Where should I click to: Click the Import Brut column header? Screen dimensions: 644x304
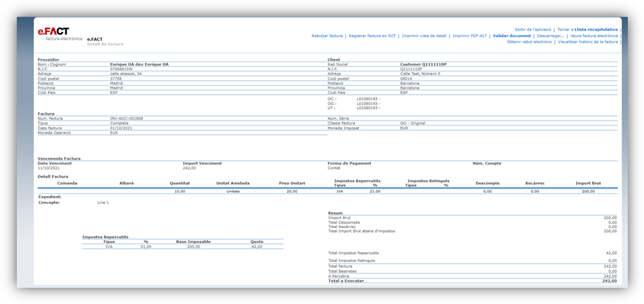tap(588, 183)
